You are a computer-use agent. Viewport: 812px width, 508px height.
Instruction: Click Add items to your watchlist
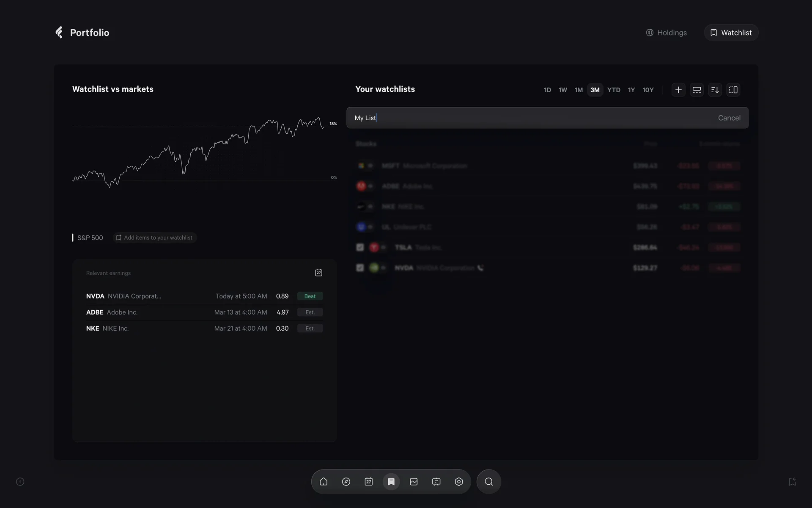154,237
